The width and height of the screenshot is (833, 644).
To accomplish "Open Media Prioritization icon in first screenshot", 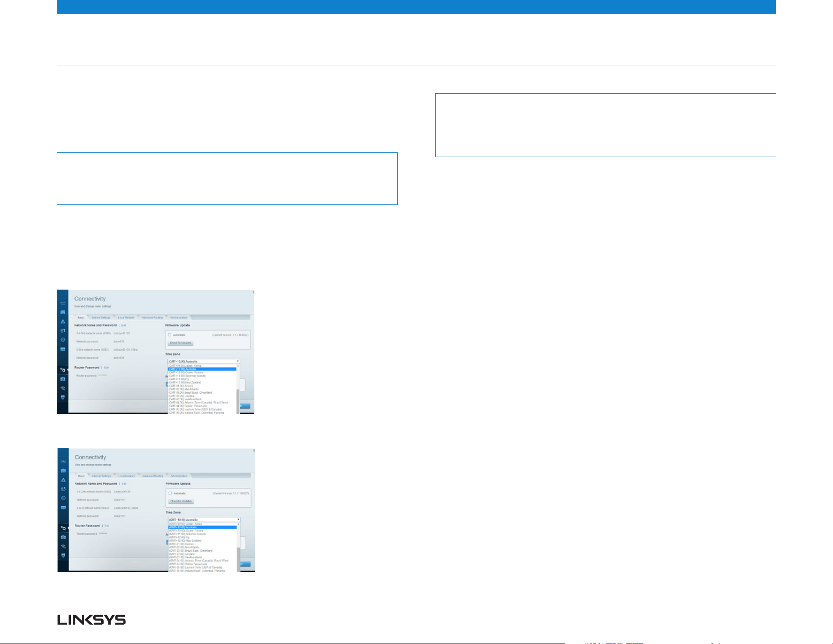I will [x=63, y=331].
